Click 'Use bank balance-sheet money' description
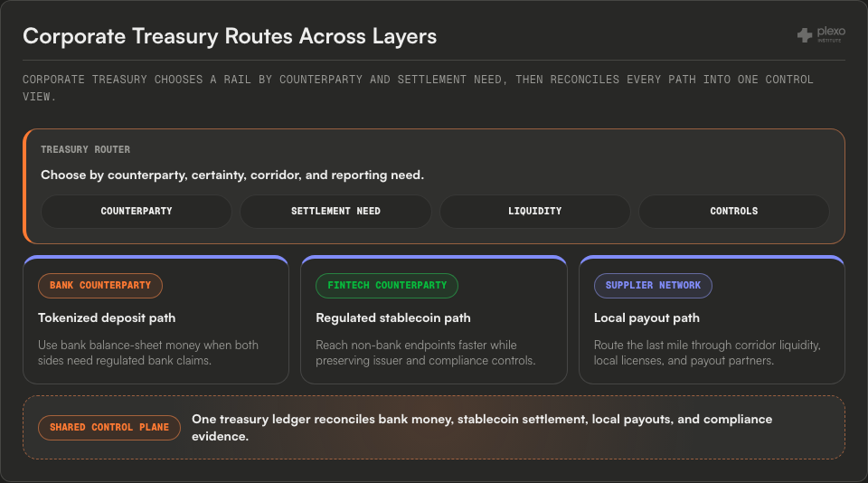 148,353
